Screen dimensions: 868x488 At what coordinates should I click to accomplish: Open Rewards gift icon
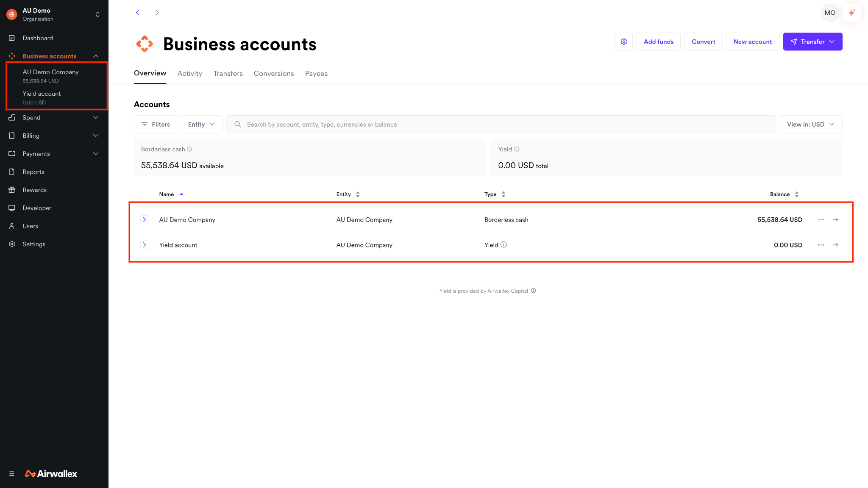tap(12, 190)
